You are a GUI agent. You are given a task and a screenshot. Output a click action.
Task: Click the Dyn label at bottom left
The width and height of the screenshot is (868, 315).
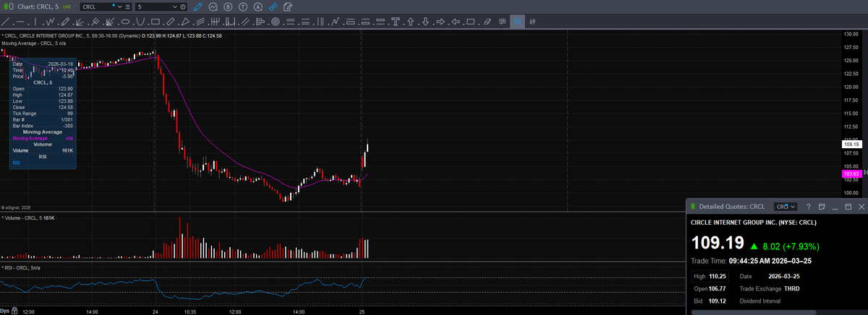click(x=4, y=311)
